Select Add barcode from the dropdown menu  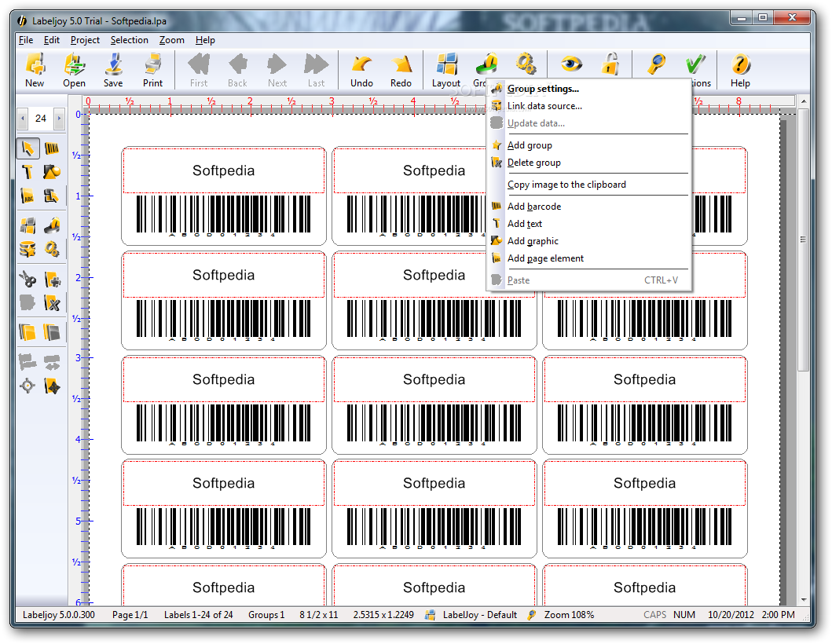[x=534, y=207]
